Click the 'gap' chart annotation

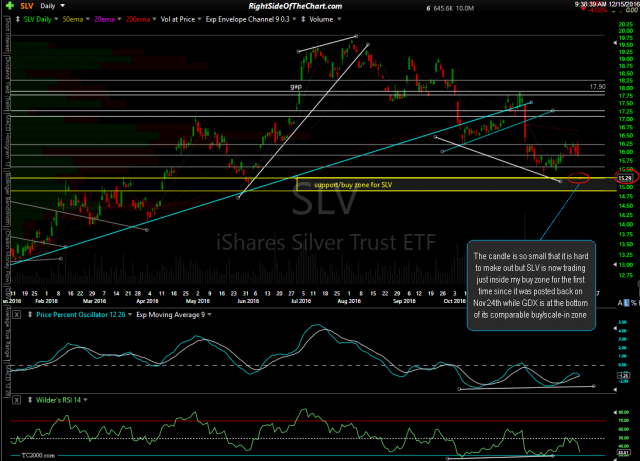[296, 86]
